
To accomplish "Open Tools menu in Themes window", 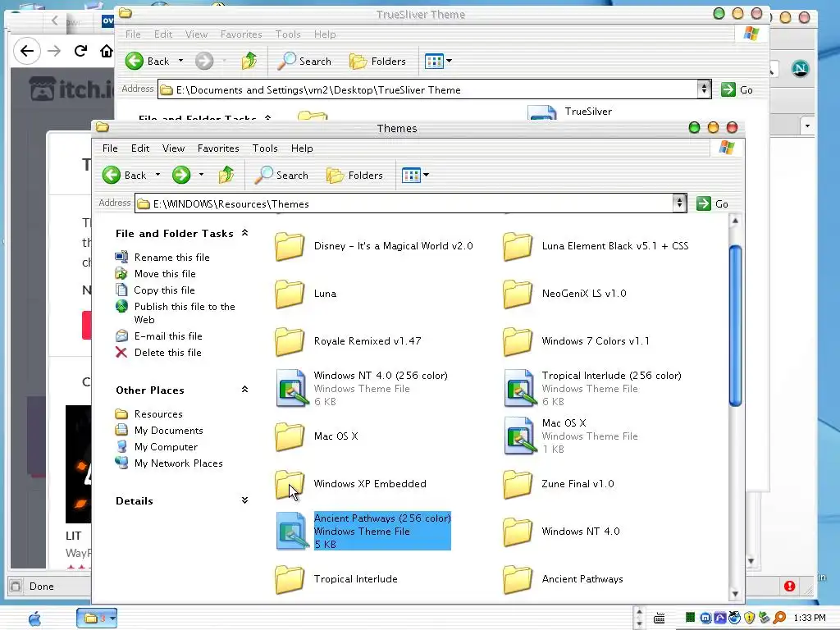I will point(265,148).
